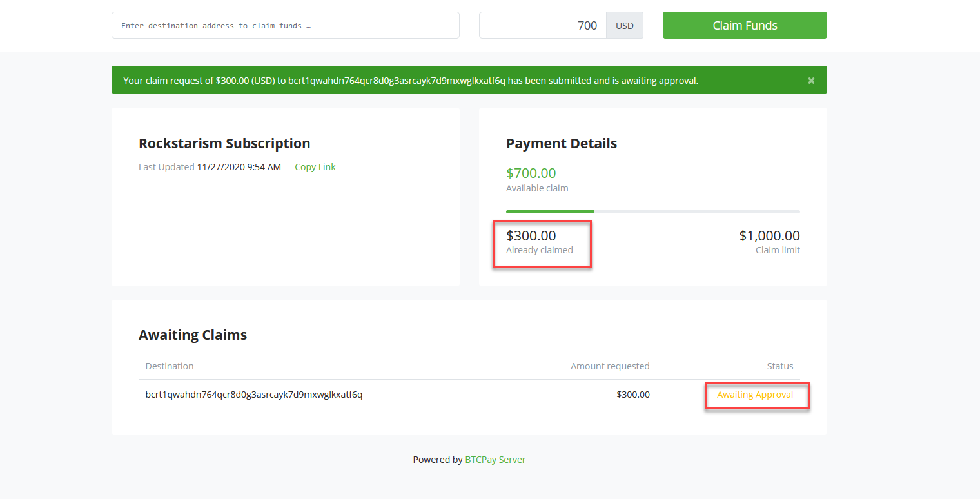
Task: Dismiss the green claim submission alert
Action: click(810, 80)
